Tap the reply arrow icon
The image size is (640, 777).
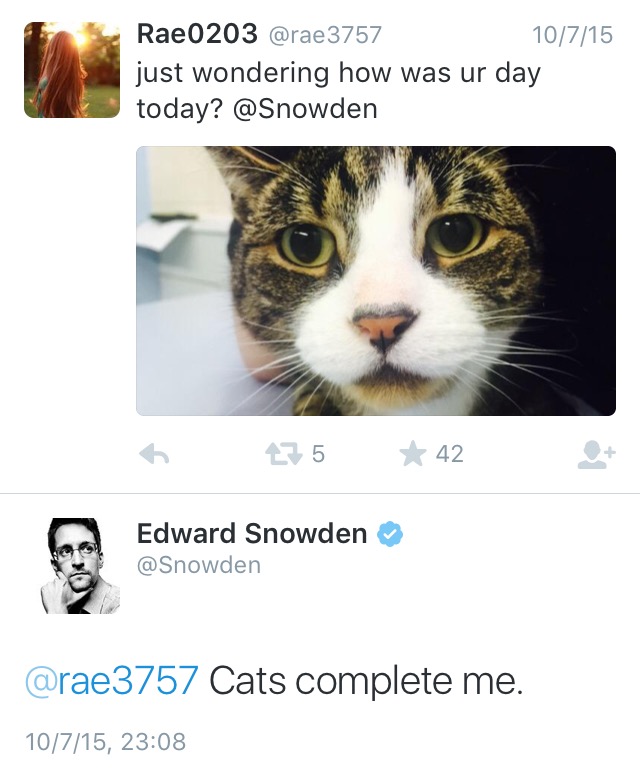(153, 455)
